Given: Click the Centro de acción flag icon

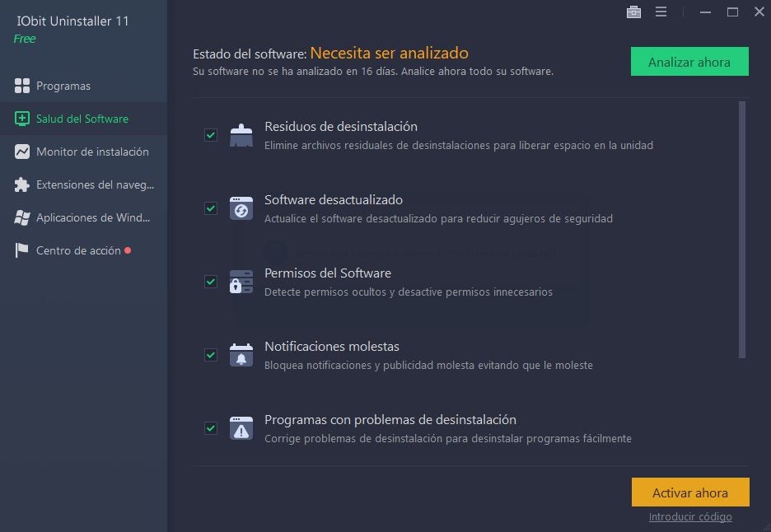Looking at the screenshot, I should coord(21,250).
